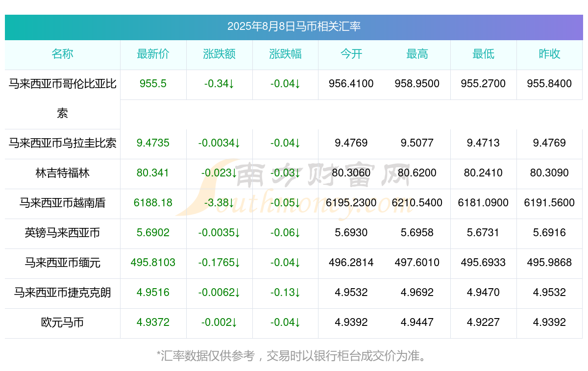Viewport: 588px width, 371px height.
Task: Click the -0.13↓ change percentage cell
Action: (285, 293)
